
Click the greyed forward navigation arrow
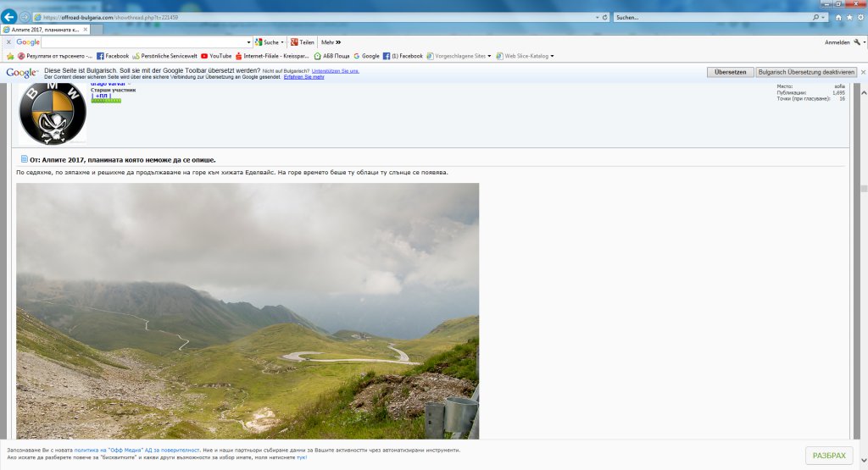(25, 17)
